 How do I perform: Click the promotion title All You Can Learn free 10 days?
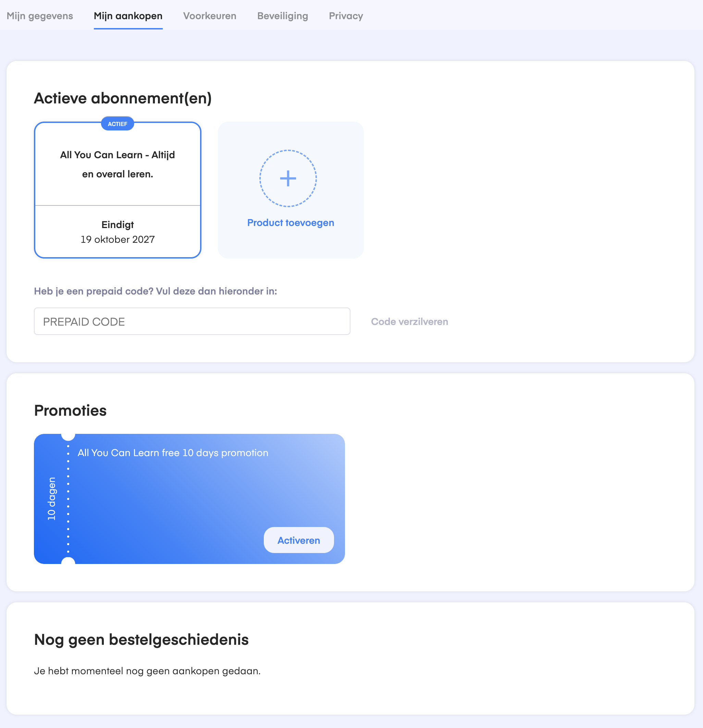click(x=173, y=453)
